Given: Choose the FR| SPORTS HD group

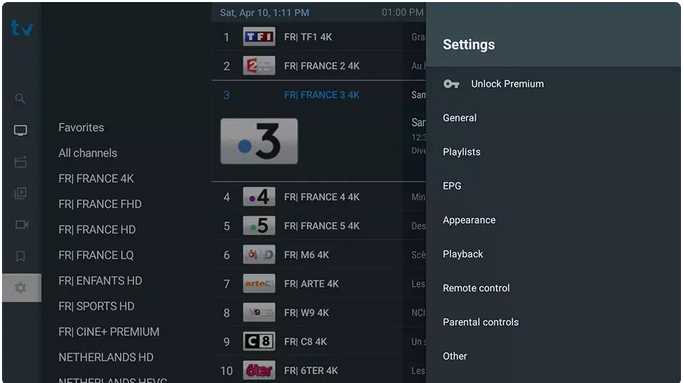Looking at the screenshot, I should click(96, 306).
